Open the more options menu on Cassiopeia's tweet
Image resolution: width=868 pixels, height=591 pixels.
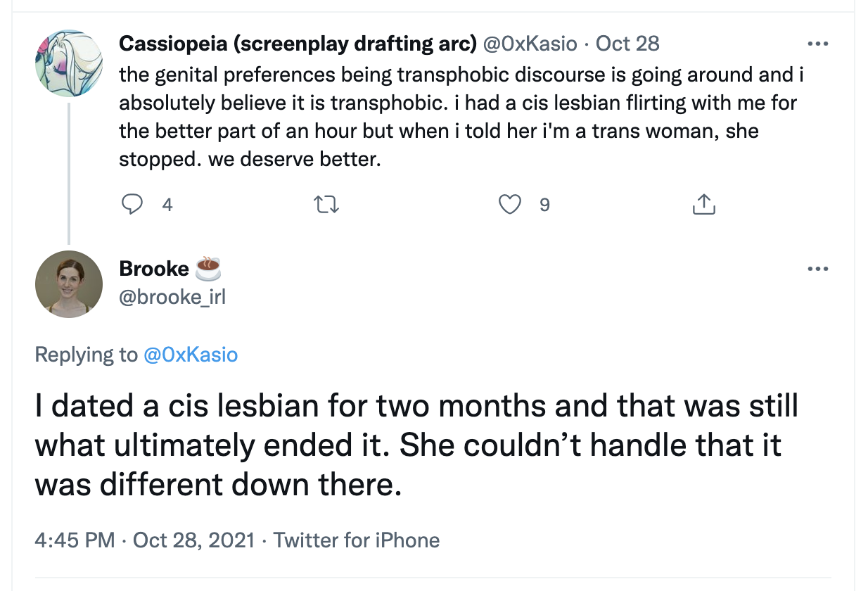pos(818,44)
